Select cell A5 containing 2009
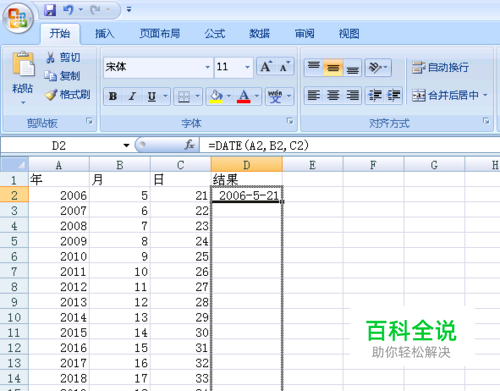500x391 pixels. (59, 241)
